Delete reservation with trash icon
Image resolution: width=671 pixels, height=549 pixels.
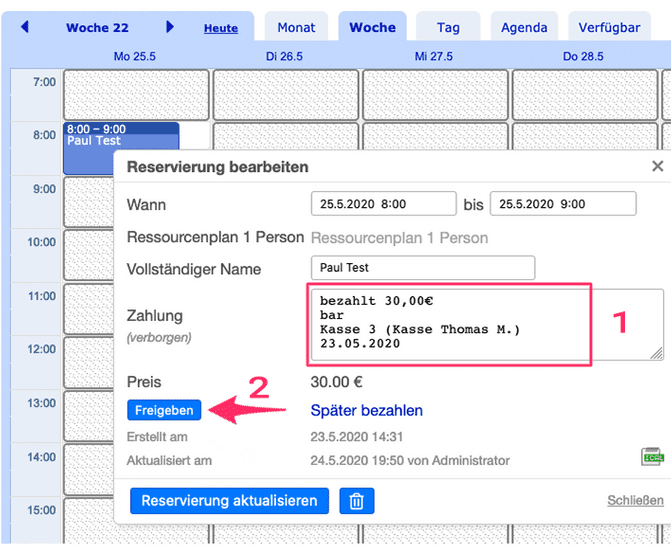356,501
